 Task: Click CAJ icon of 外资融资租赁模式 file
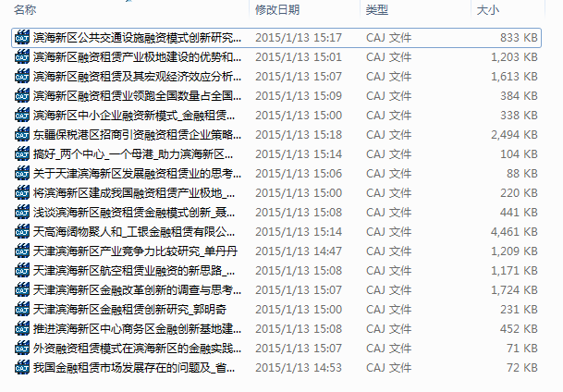click(22, 348)
